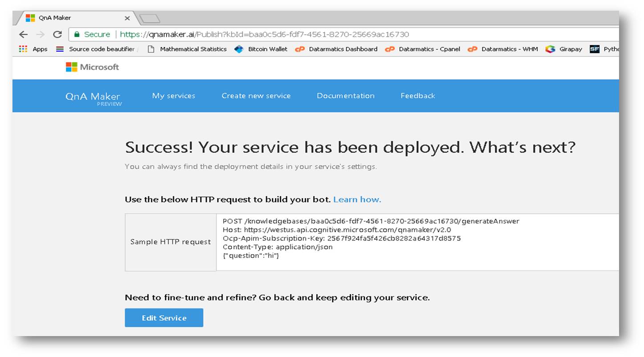The image size is (644, 357).
Task: Close the QnA Maker browser tab
Action: (127, 18)
